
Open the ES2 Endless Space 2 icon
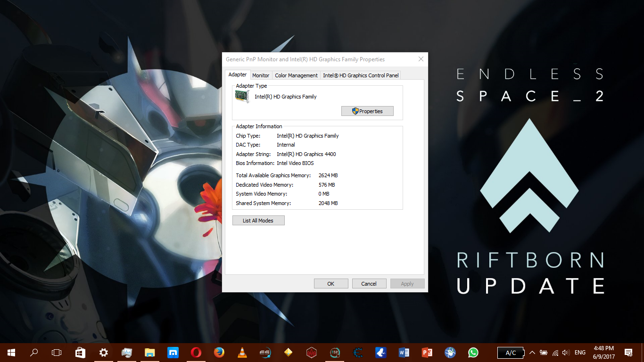[x=335, y=353]
